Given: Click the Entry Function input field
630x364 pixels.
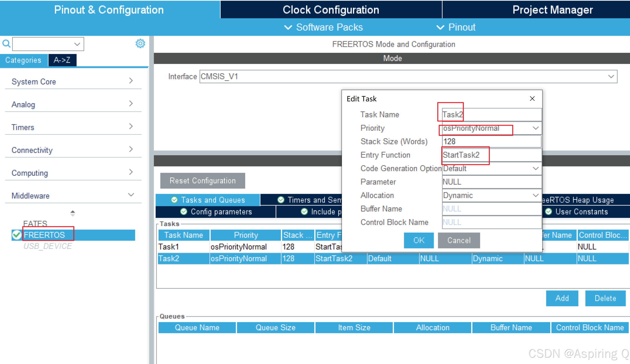Looking at the screenshot, I should (x=492, y=155).
